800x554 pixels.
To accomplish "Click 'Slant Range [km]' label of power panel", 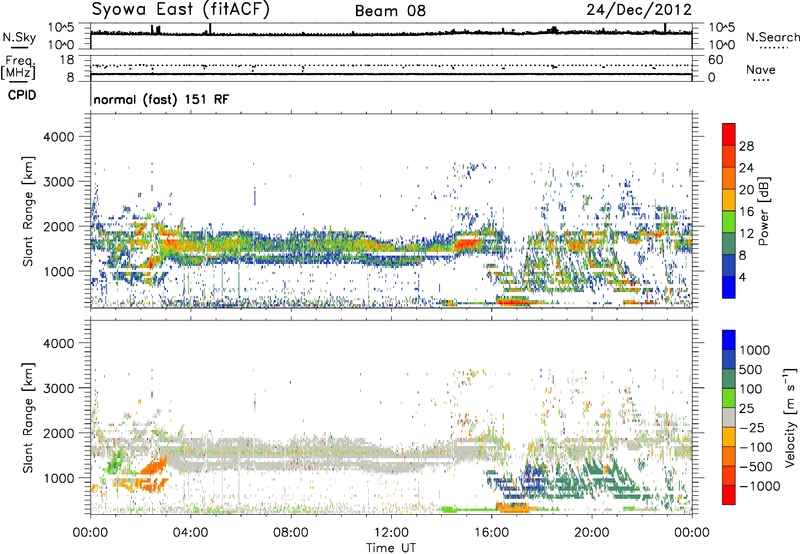I will pyautogui.click(x=28, y=211).
